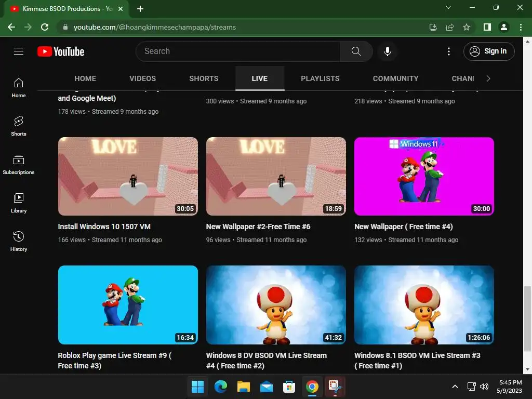Click title New Wallpaper ( Free time #4)
The width and height of the screenshot is (532, 399).
click(x=403, y=227)
